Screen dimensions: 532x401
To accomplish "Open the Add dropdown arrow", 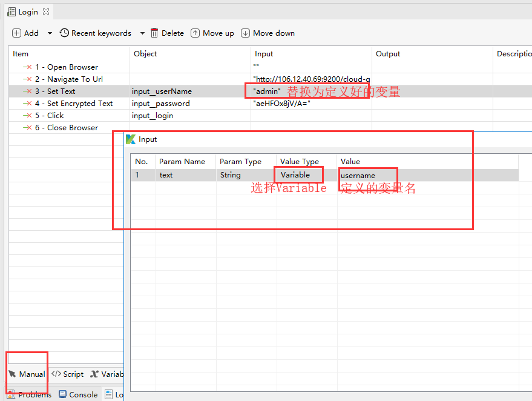I will tap(50, 33).
